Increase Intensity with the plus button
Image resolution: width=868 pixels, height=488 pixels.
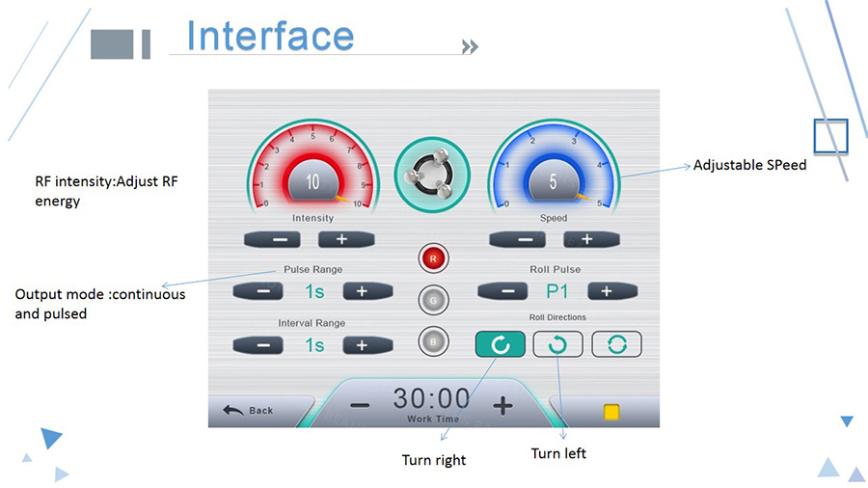(346, 239)
